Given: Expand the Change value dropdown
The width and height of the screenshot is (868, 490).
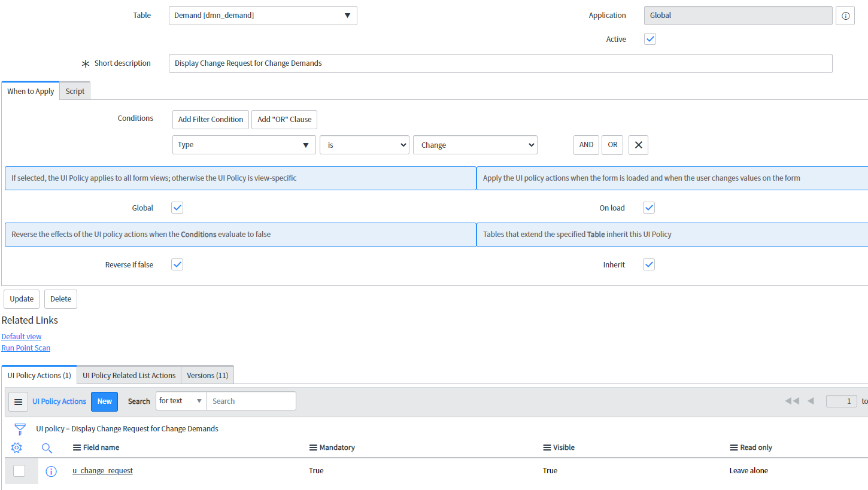Looking at the screenshot, I should pos(475,144).
